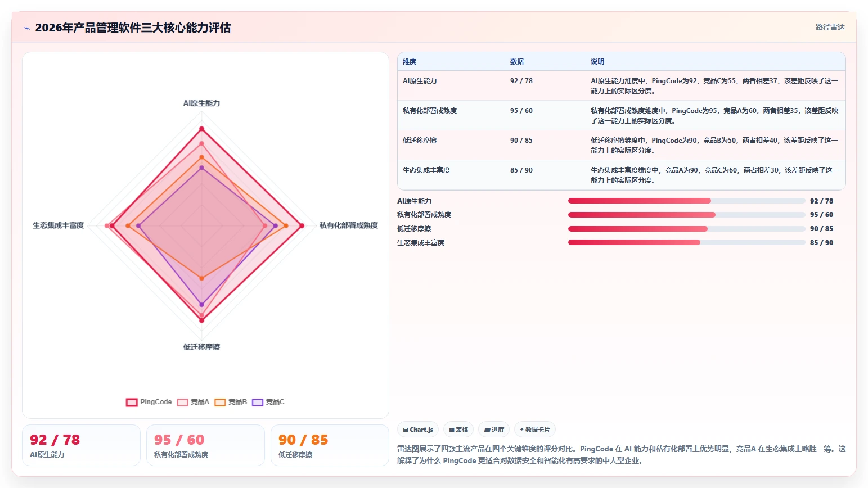Viewport: 868px width, 488px height.
Task: Click the blue icon beside the dashboard title
Action: 26,28
